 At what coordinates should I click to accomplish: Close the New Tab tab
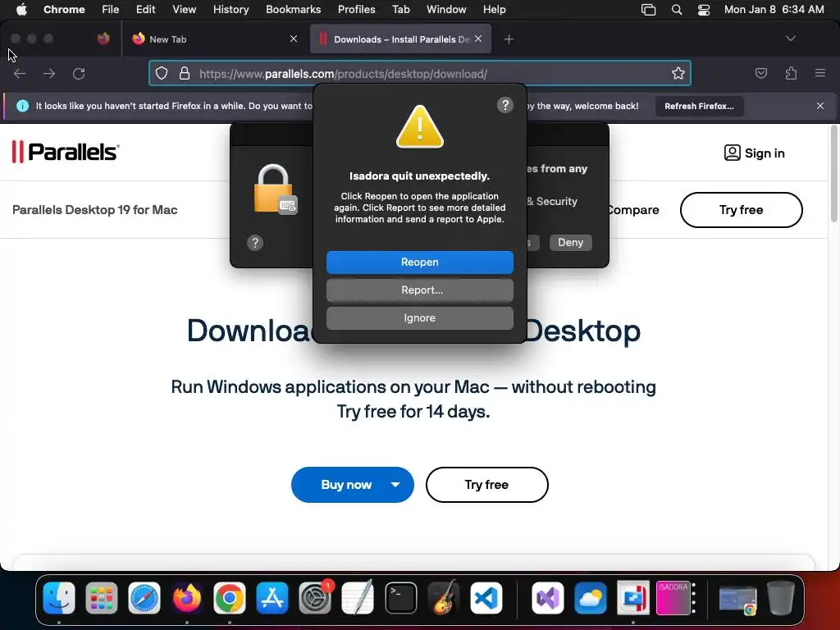(294, 39)
